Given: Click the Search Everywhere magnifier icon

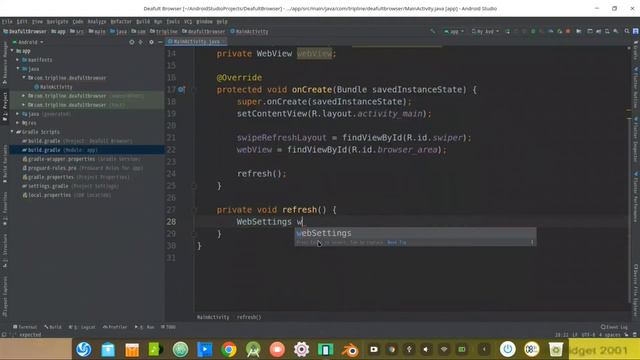Looking at the screenshot, I should [x=627, y=31].
